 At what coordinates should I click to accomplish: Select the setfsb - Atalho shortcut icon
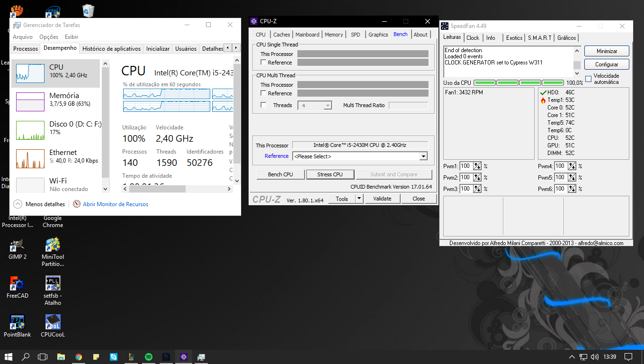tap(53, 291)
